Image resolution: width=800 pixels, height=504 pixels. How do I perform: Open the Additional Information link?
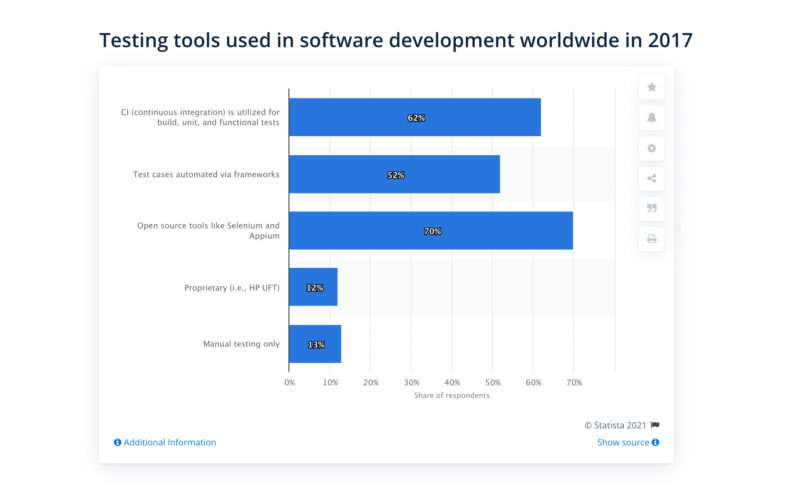(x=169, y=442)
